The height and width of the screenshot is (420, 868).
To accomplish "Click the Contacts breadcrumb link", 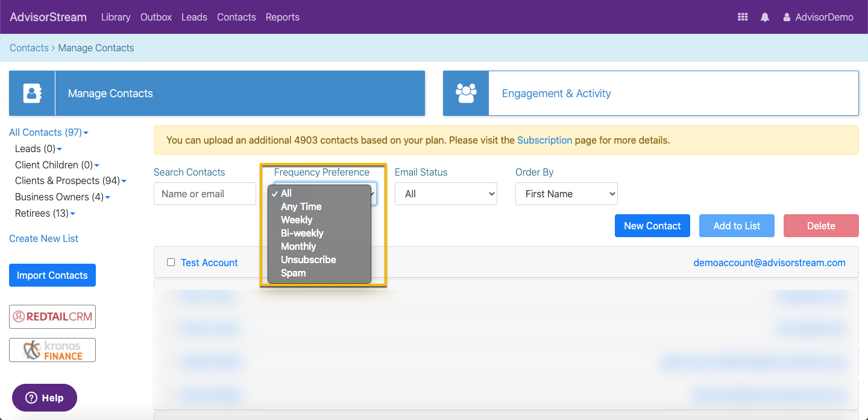I will 29,48.
